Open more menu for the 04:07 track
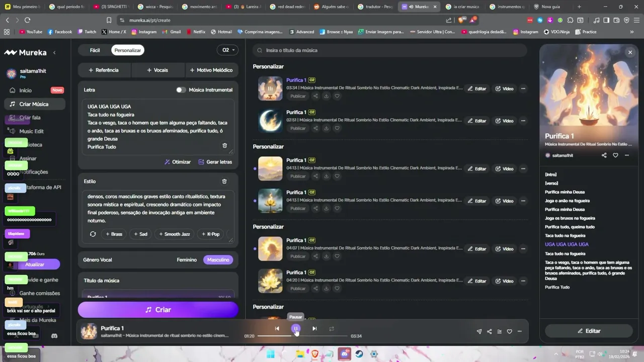Screen dimensions: 644x362 [523, 249]
